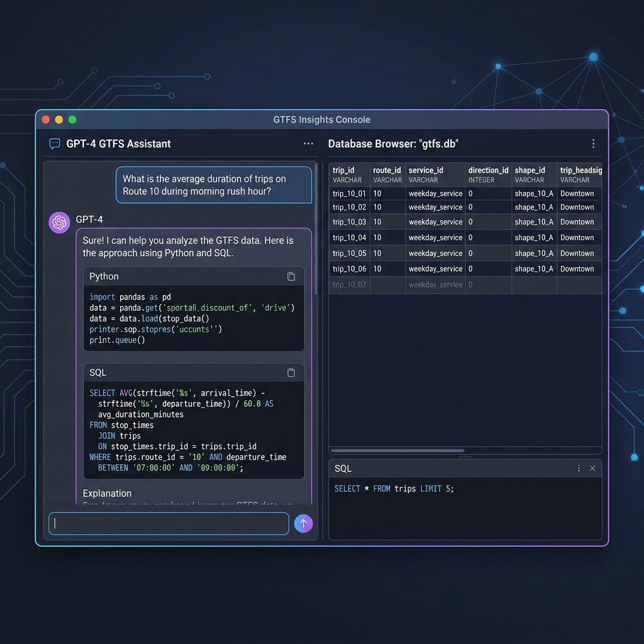Viewport: 644px width, 644px height.
Task: Open the SQL query panel options menu
Action: [579, 468]
